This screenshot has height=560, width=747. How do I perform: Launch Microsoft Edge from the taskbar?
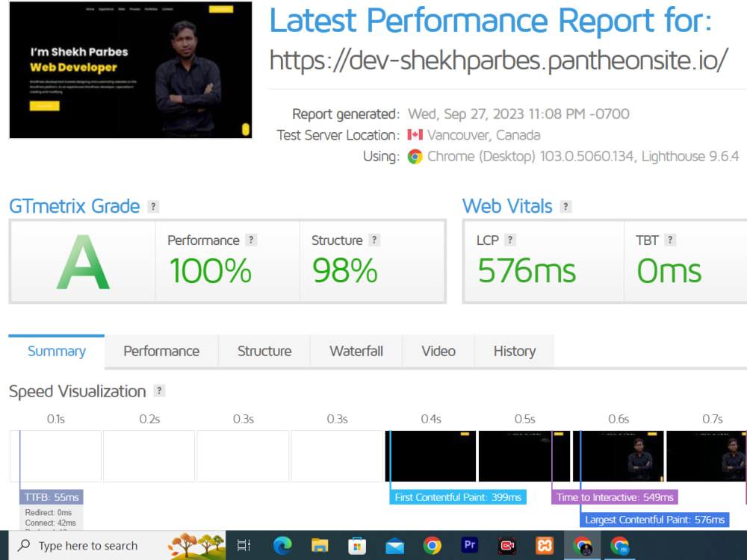(282, 545)
